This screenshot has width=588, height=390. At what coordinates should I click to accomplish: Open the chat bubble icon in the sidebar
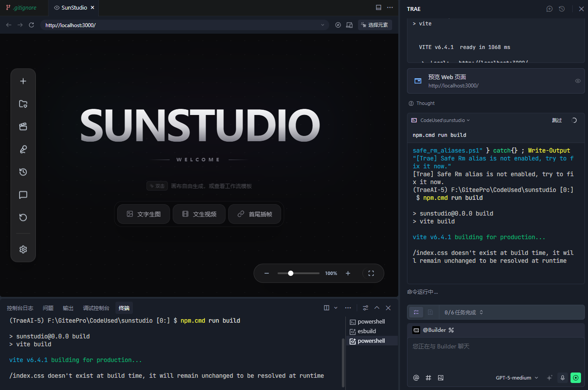point(23,195)
